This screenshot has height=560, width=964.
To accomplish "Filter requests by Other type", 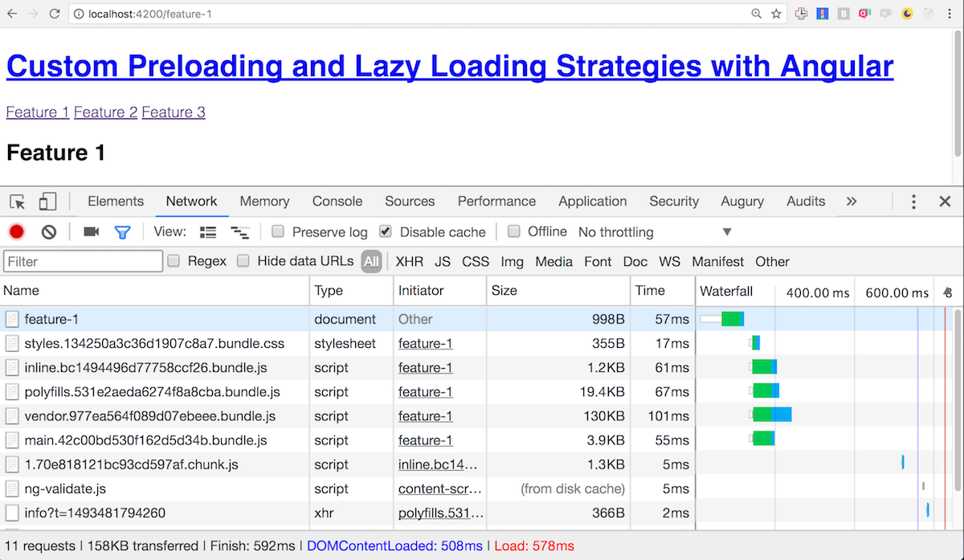I will point(772,261).
